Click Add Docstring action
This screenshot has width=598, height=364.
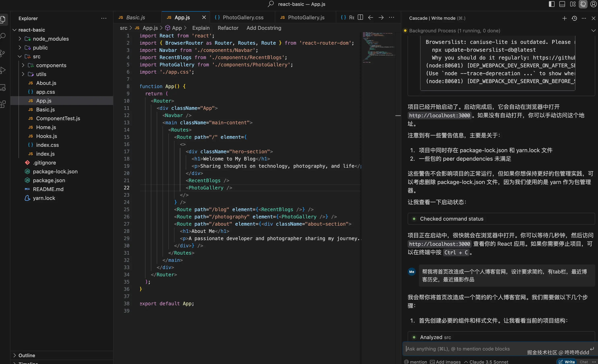[x=264, y=28]
